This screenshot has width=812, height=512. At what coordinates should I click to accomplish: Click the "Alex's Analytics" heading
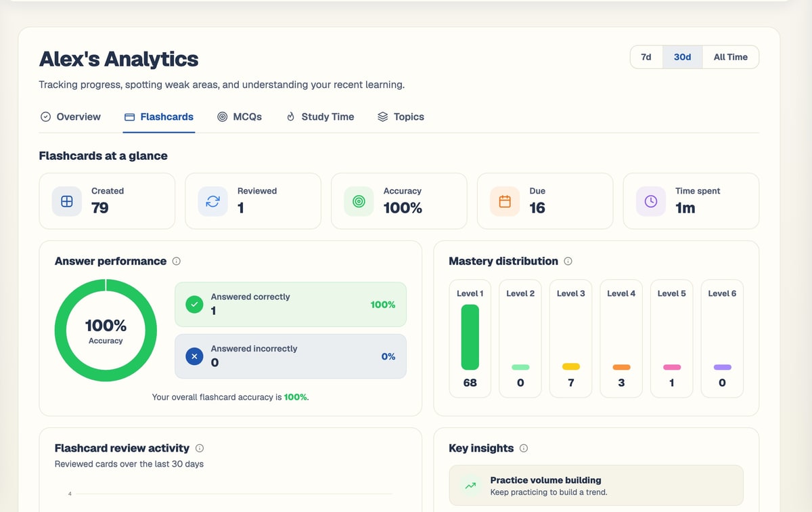click(118, 59)
